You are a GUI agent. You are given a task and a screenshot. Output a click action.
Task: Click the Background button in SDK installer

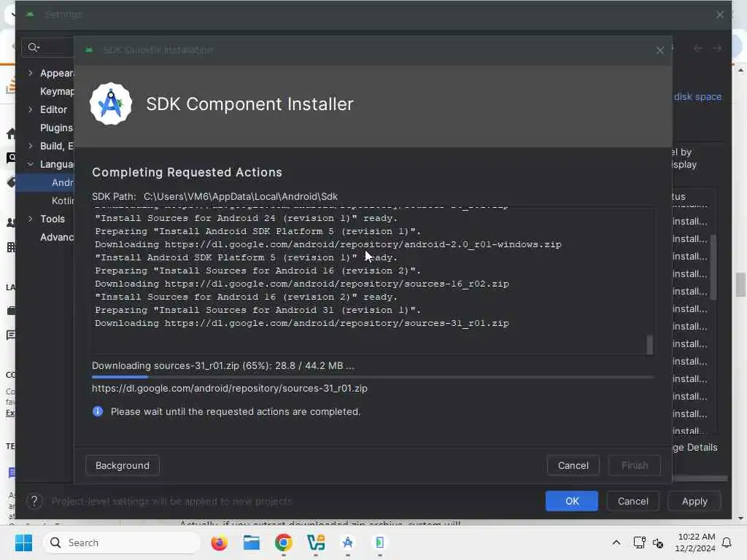pos(122,465)
